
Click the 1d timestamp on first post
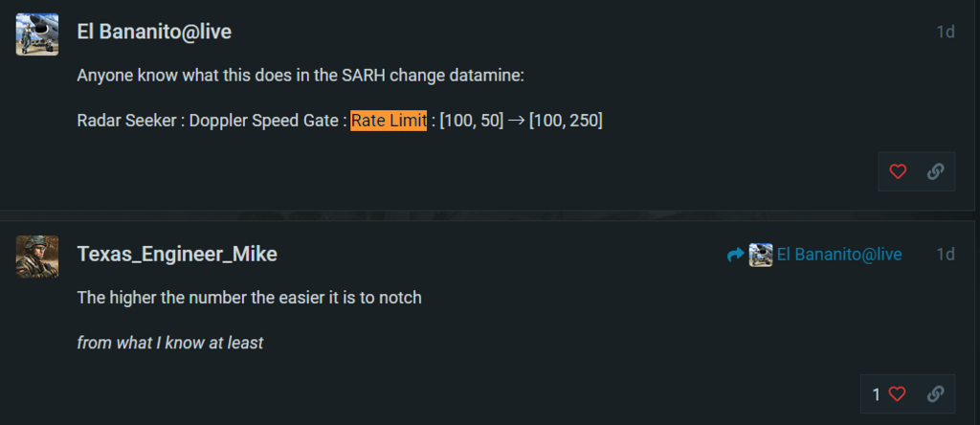945,32
